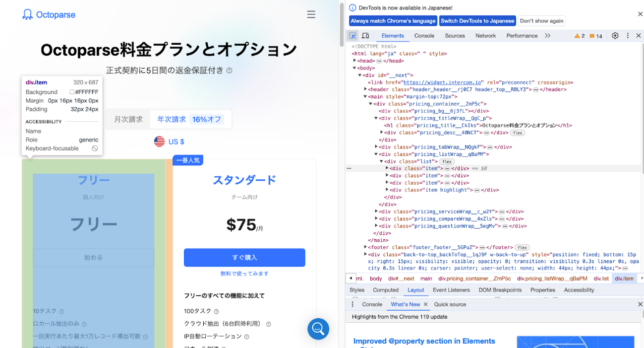Expand the pricing_serviceWrap div node
The image size is (644, 348).
pos(376,211)
